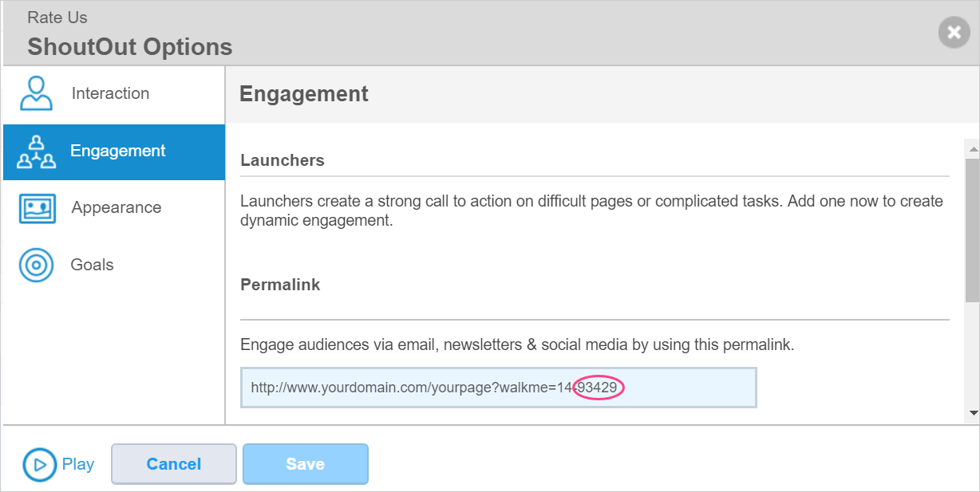Switch to the Appearance tab label
Screen dimensions: 980x492
[117, 207]
